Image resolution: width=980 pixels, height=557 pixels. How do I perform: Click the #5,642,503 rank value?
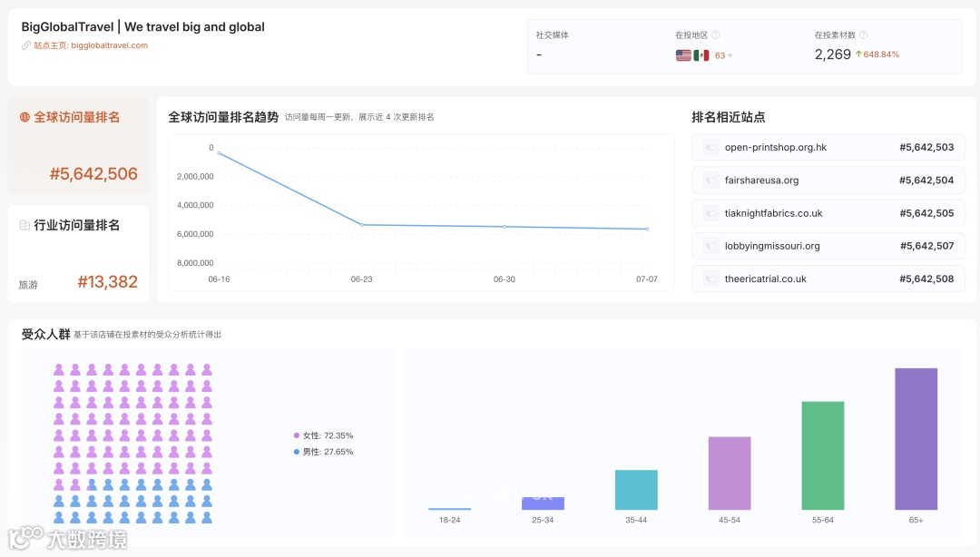(x=926, y=148)
